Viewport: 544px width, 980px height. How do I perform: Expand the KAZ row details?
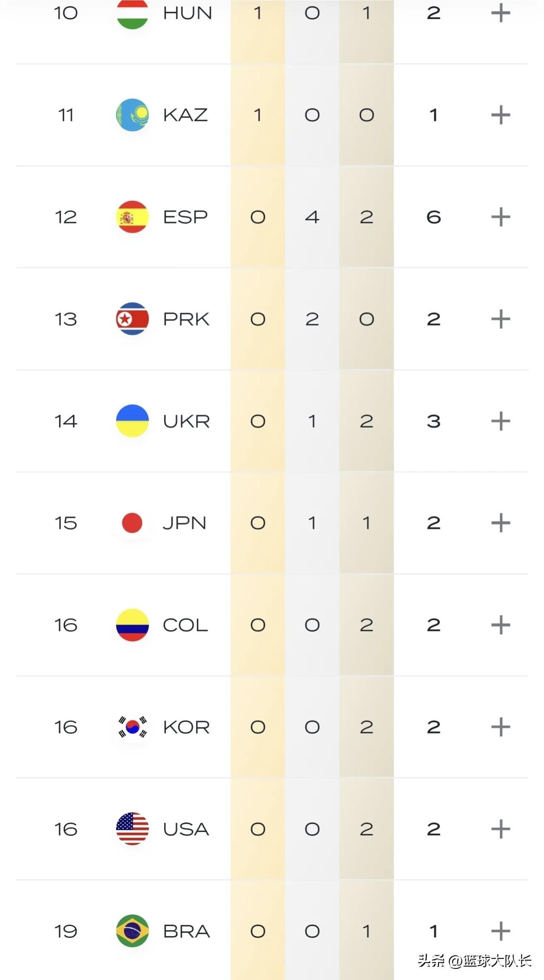[x=500, y=115]
